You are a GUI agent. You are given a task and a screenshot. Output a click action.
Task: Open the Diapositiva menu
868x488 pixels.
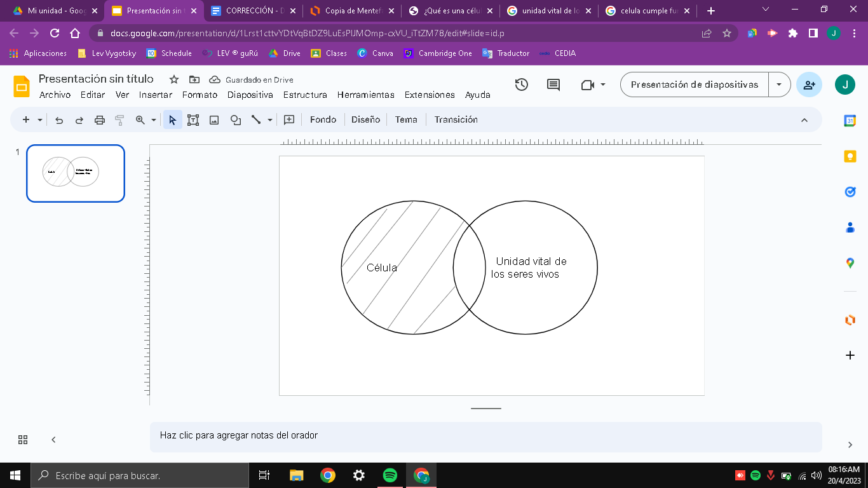pos(250,95)
